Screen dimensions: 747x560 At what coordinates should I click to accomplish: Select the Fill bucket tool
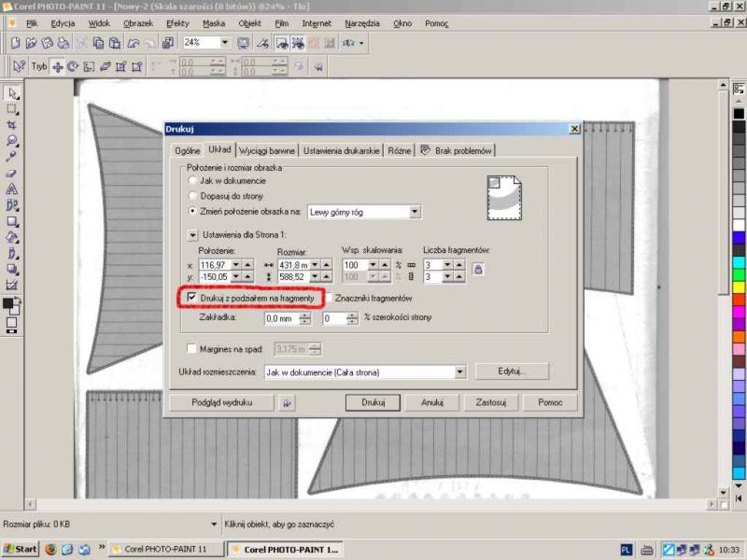point(12,238)
